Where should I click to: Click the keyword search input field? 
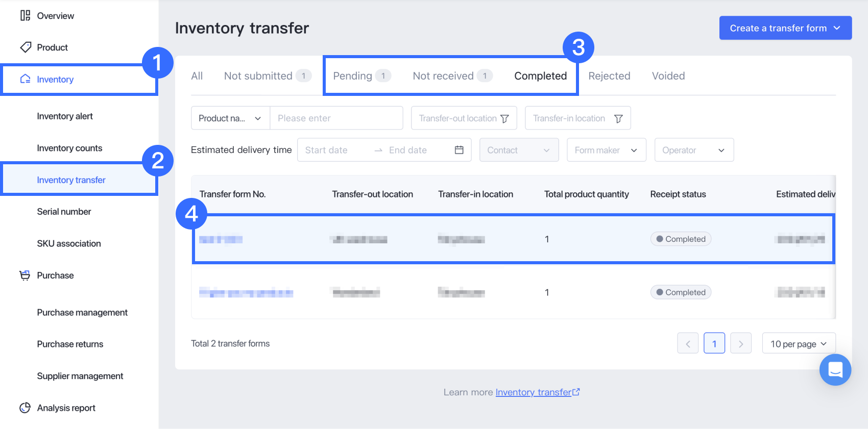pyautogui.click(x=336, y=118)
